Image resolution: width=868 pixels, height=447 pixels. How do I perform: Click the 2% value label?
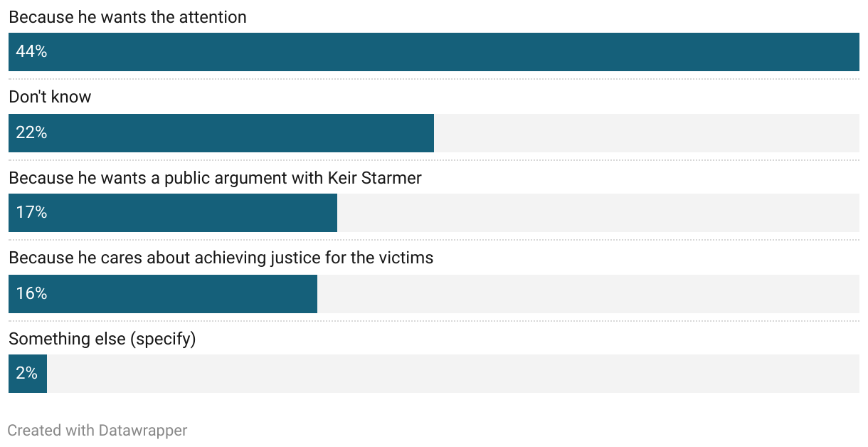coord(27,373)
